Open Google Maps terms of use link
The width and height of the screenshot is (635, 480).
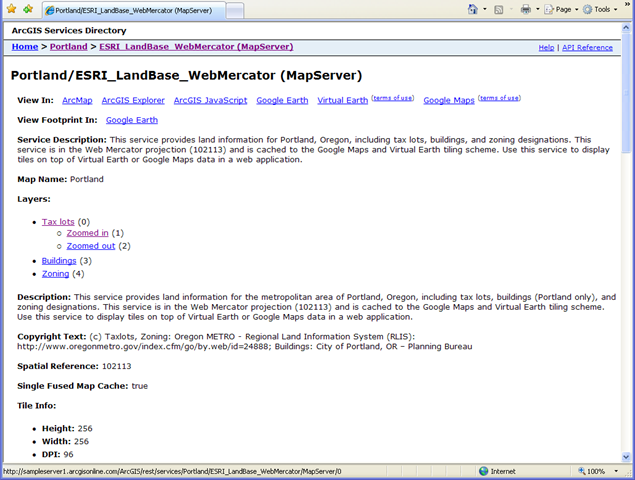tap(499, 98)
